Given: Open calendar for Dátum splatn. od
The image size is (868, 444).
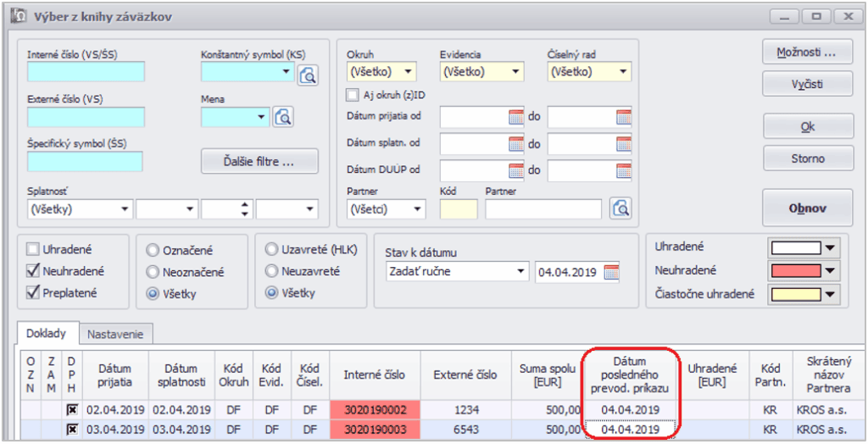Looking at the screenshot, I should click(516, 144).
